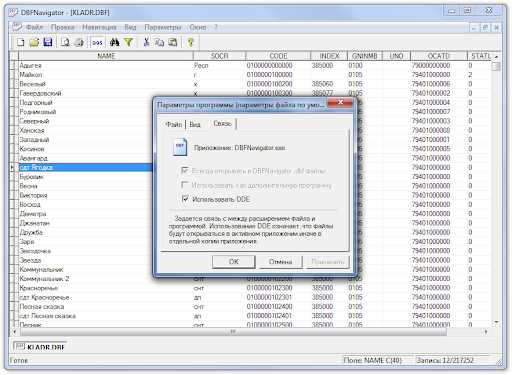Image resolution: width=512 pixels, height=375 pixels.
Task: Open help with question mark toolbar icon
Action: pyautogui.click(x=191, y=42)
